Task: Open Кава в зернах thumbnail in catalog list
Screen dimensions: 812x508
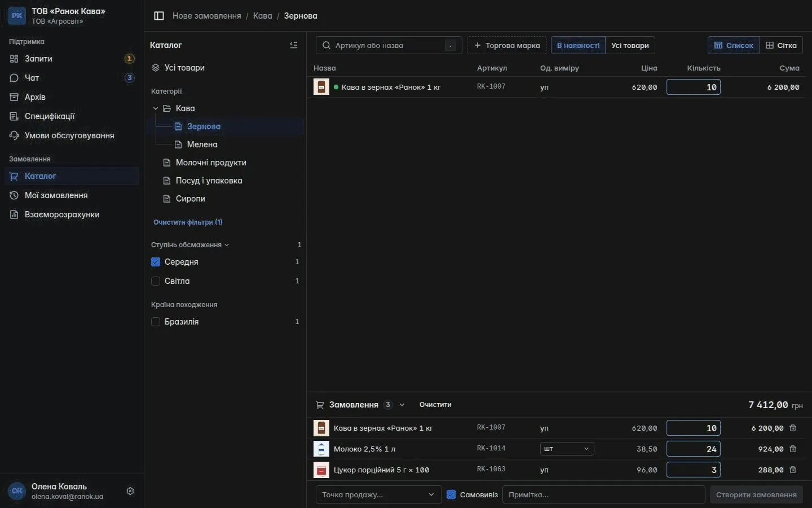Action: point(321,87)
